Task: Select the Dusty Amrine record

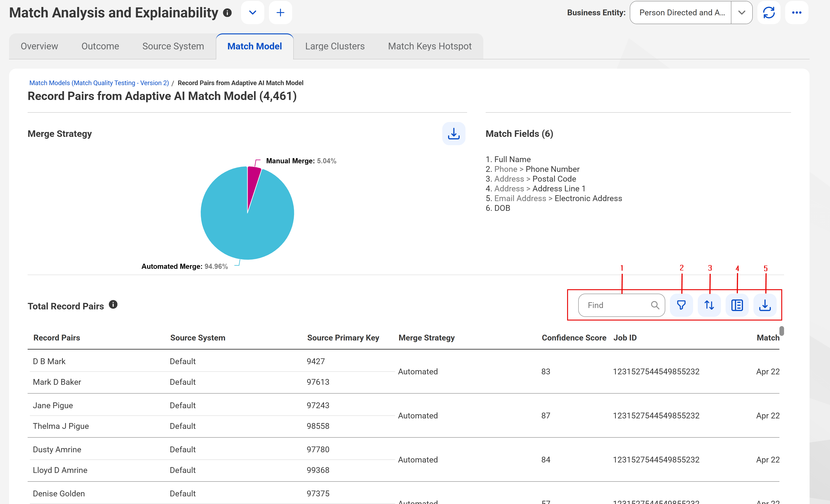Action: click(x=57, y=449)
